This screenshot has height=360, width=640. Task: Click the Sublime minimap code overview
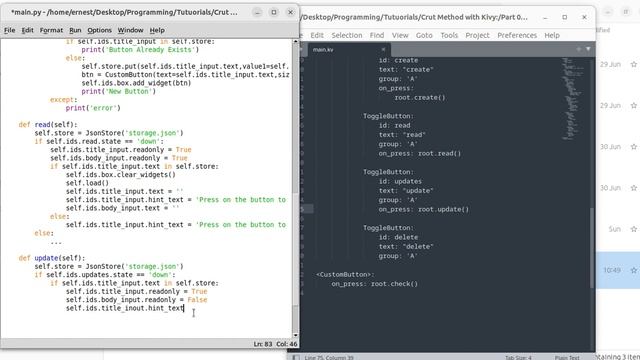[572, 98]
